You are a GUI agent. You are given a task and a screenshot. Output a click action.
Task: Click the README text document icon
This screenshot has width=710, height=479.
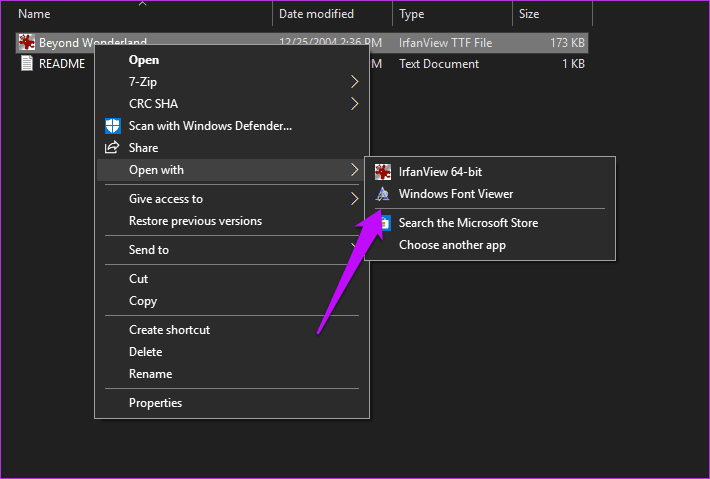pos(27,63)
